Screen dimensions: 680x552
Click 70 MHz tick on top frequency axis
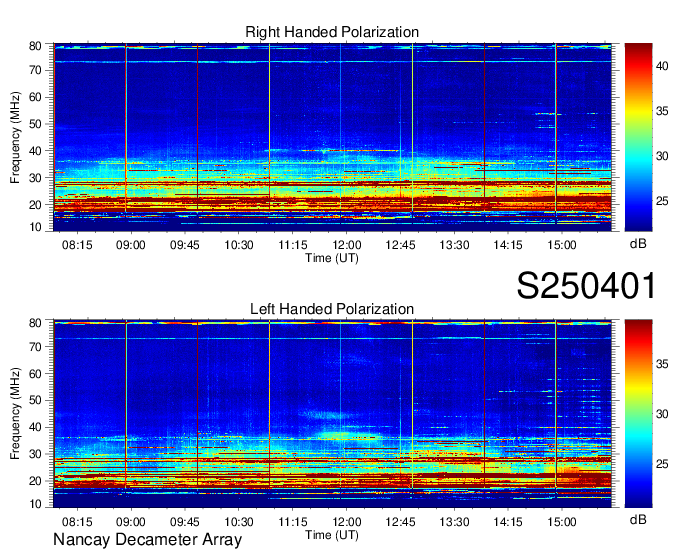click(35, 70)
